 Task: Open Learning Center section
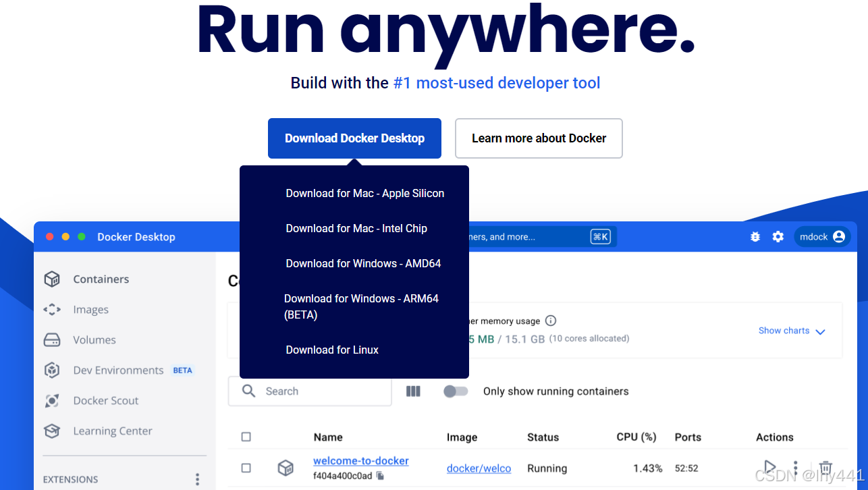tap(113, 431)
